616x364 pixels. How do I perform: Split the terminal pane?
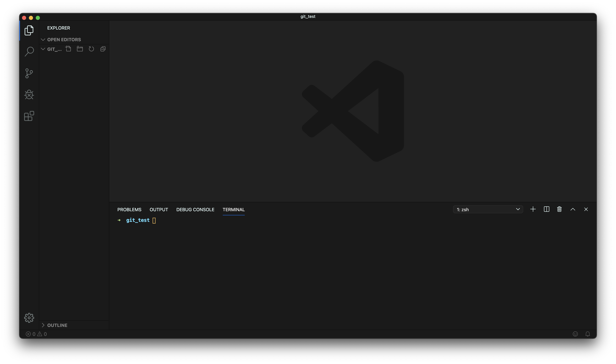click(546, 209)
